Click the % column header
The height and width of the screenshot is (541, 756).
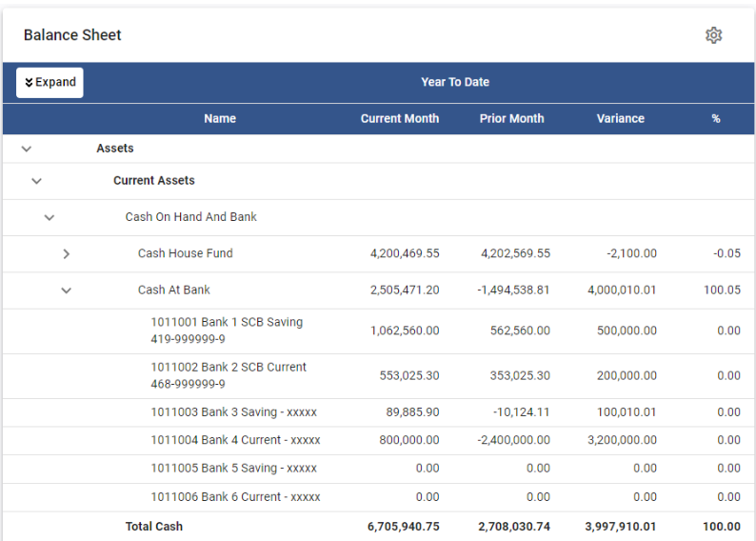tap(715, 119)
